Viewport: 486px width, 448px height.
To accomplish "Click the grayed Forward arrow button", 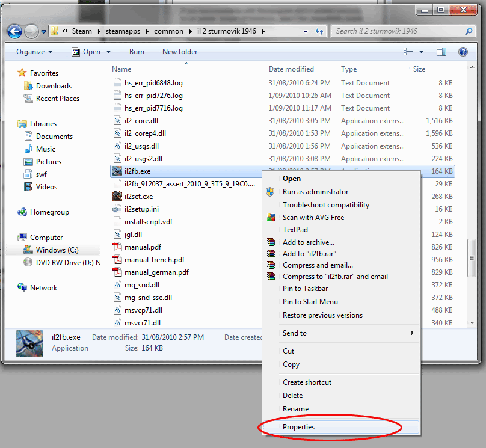I will tap(31, 32).
